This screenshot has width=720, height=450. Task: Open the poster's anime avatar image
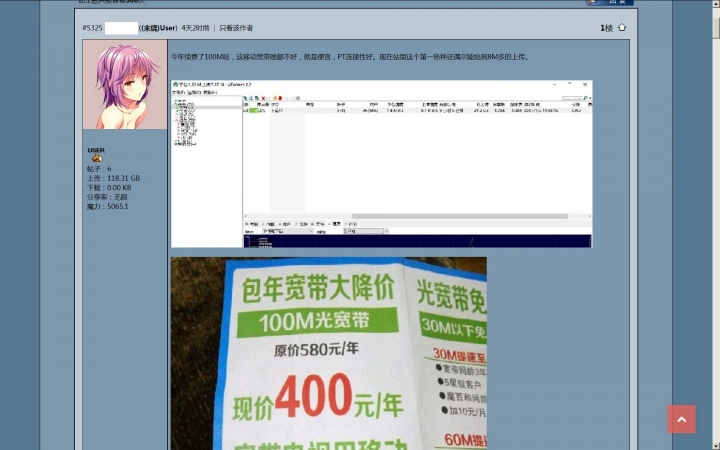point(125,84)
